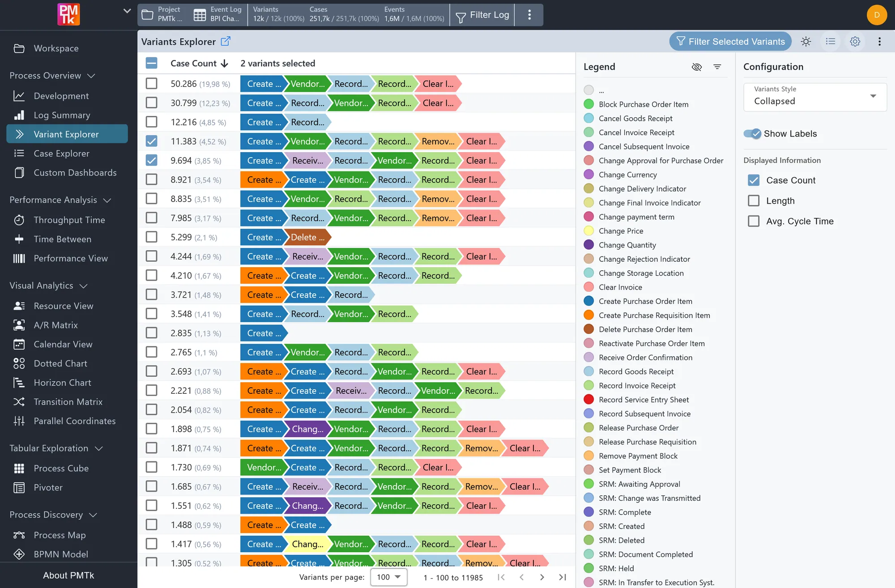Go to the next page of variants

542,577
